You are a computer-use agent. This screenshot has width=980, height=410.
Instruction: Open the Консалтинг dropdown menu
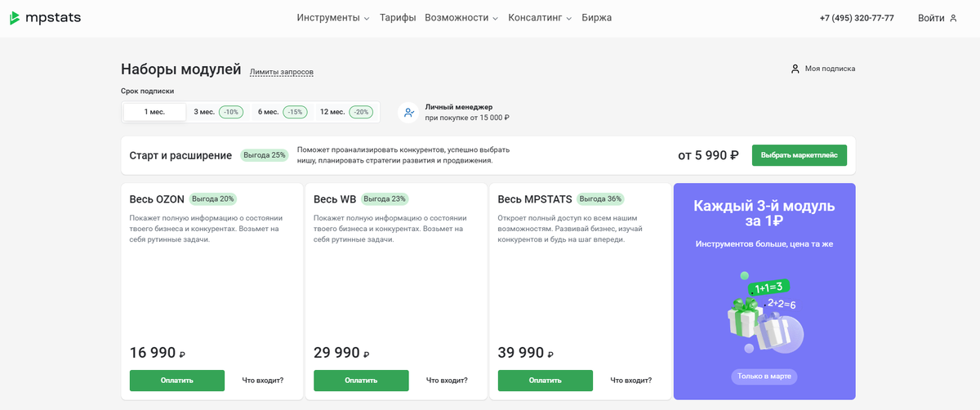pyautogui.click(x=540, y=18)
